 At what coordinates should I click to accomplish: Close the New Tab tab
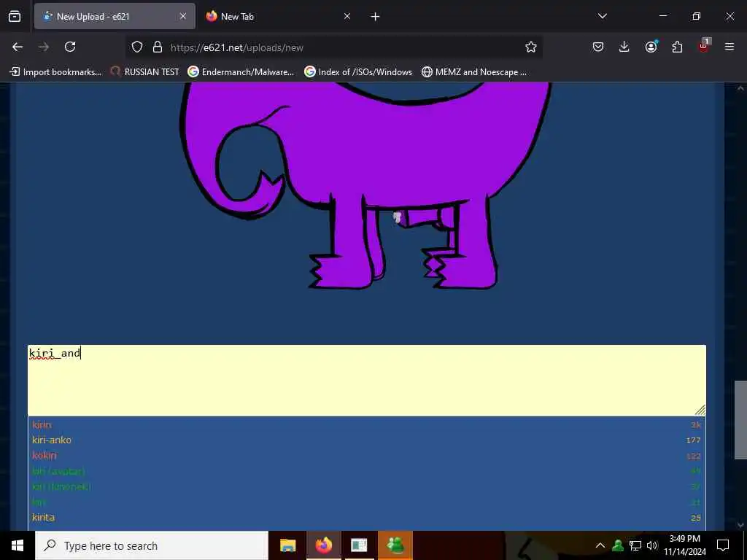point(347,16)
